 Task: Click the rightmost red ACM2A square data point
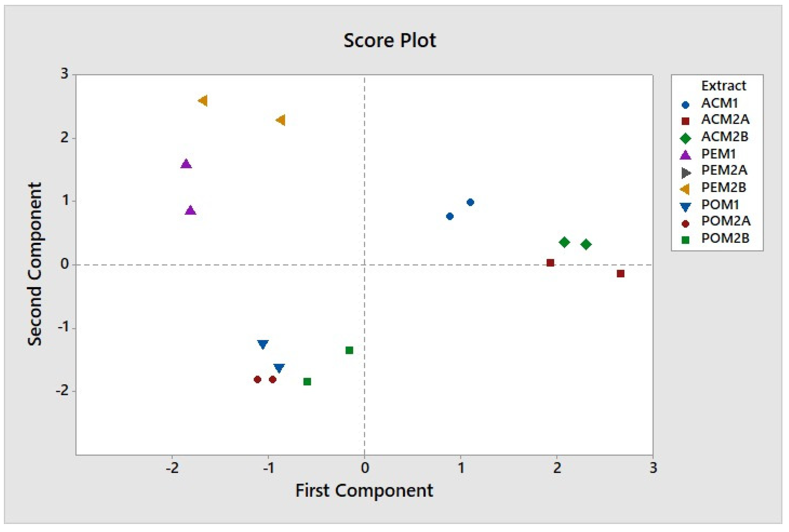(x=620, y=273)
